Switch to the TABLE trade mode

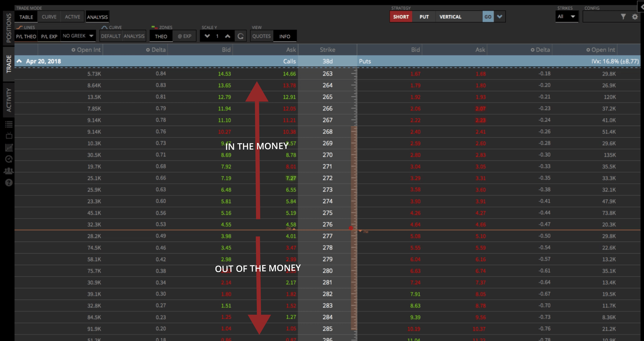(x=26, y=17)
